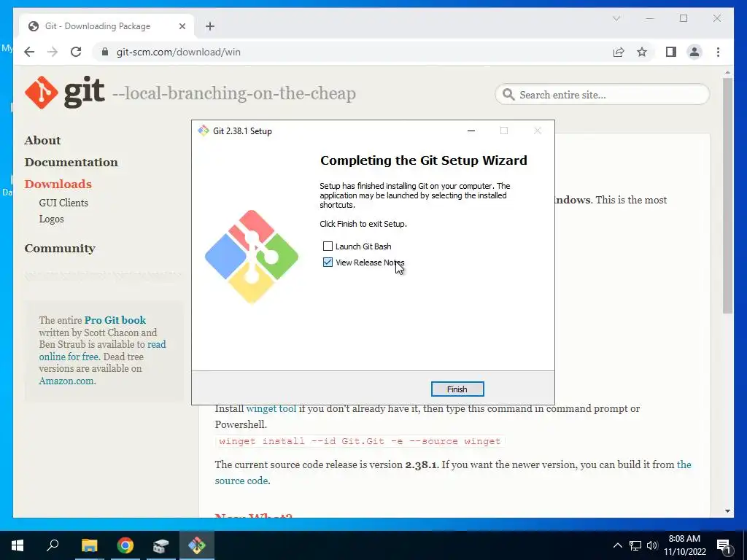Click the Git Setup title bar icon

(x=204, y=131)
